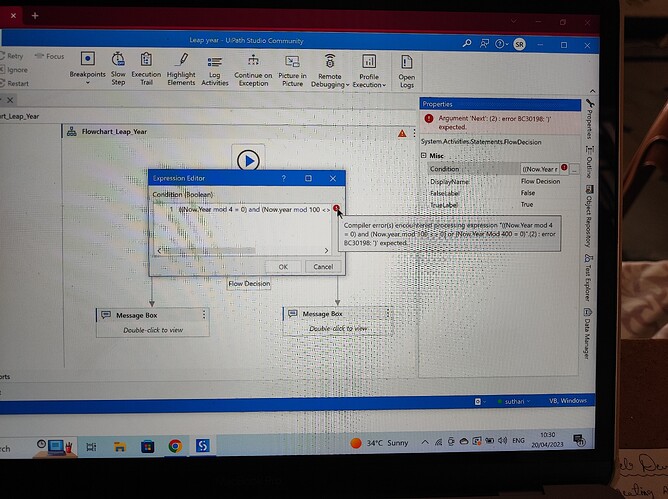Open Expression Editor help button
Image resolution: width=668 pixels, height=499 pixels.
click(x=284, y=178)
